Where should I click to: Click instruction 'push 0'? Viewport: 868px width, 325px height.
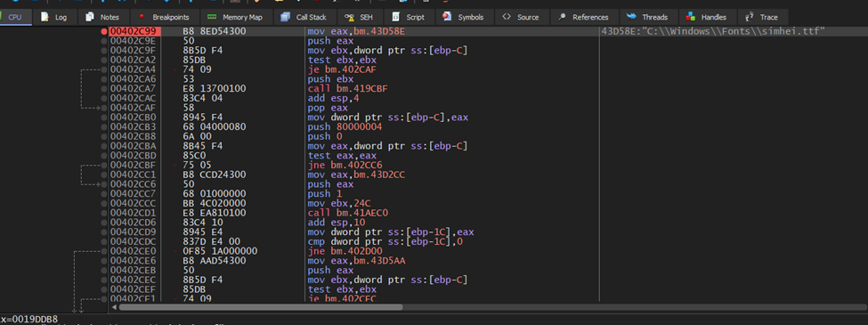point(325,136)
